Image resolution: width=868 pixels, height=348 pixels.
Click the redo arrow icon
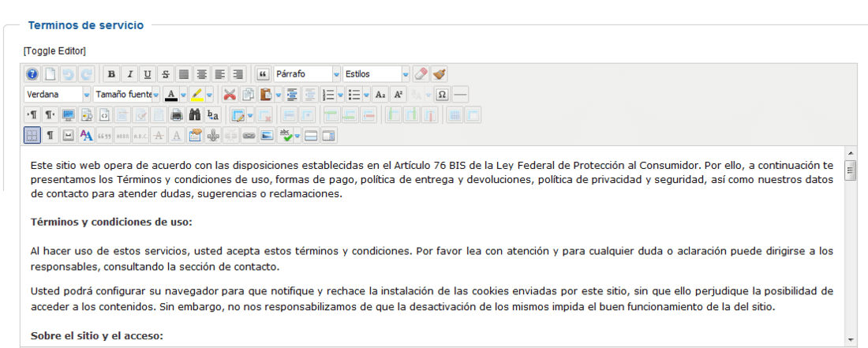click(x=86, y=73)
